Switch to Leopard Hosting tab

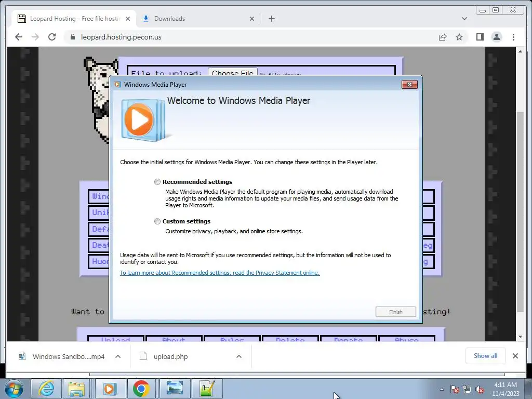click(x=74, y=19)
